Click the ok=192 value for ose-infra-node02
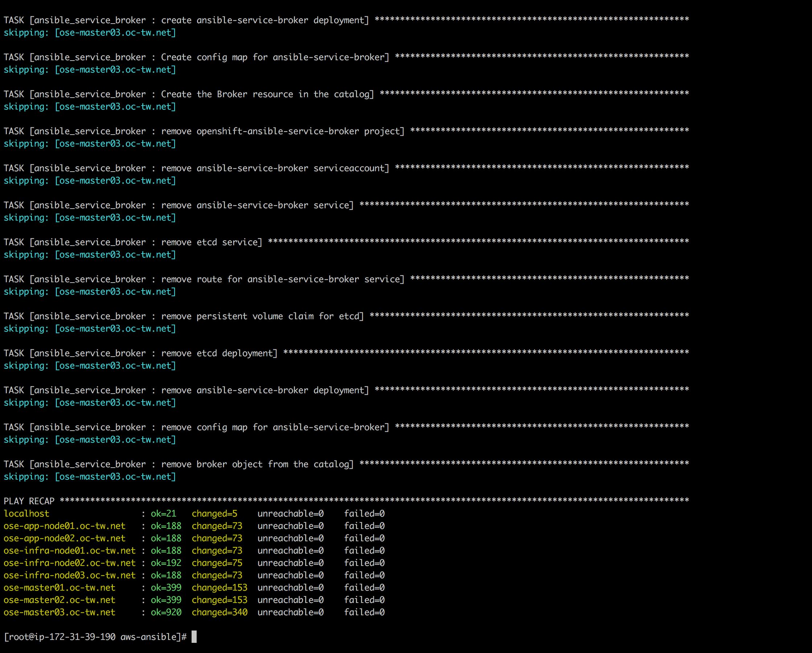This screenshot has height=653, width=812. point(166,563)
